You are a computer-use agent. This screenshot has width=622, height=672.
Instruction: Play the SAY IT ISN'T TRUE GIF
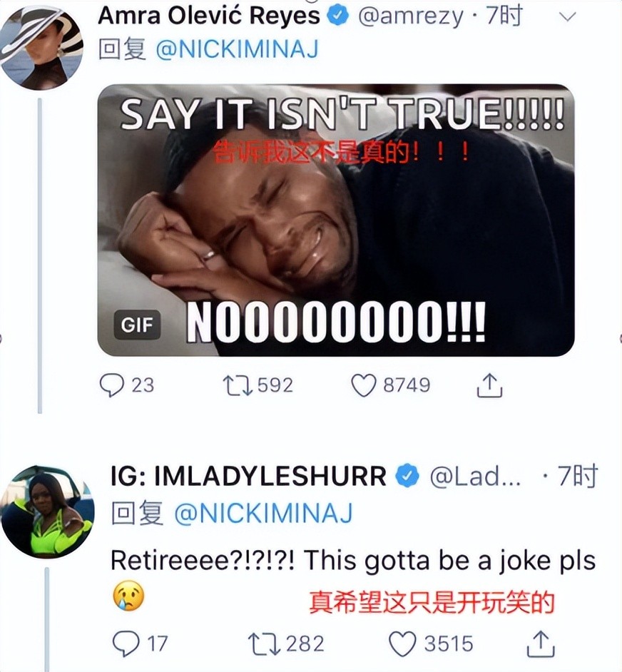point(336,220)
